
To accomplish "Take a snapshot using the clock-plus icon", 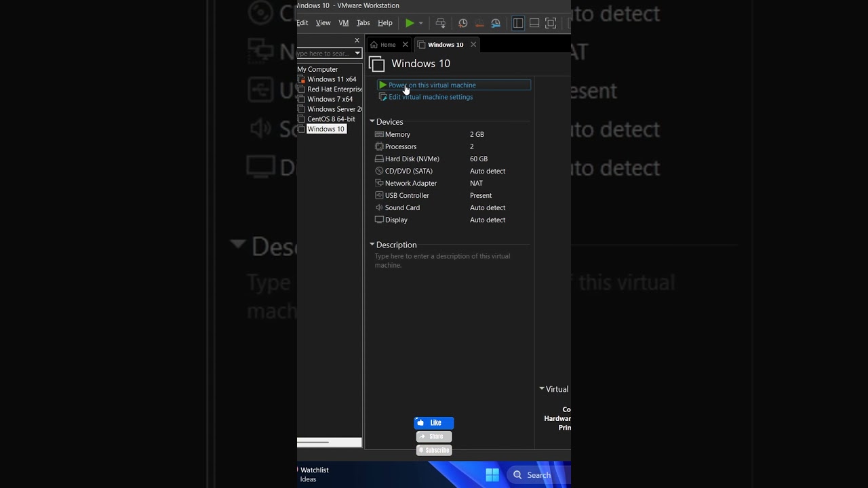I will (463, 23).
